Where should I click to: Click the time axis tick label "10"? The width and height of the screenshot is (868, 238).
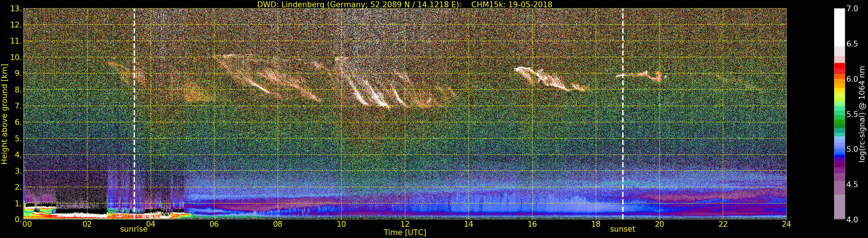341,224
